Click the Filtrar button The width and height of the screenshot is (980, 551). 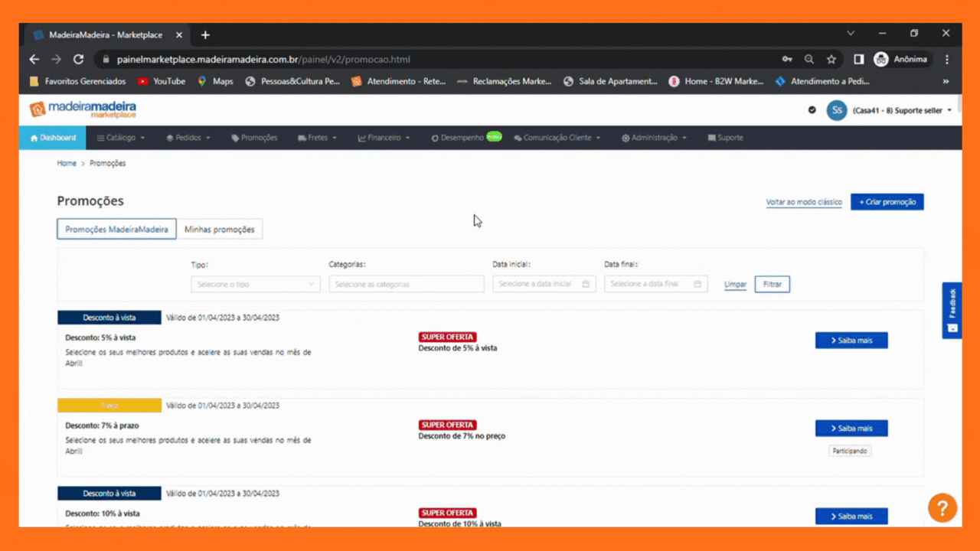coord(773,284)
